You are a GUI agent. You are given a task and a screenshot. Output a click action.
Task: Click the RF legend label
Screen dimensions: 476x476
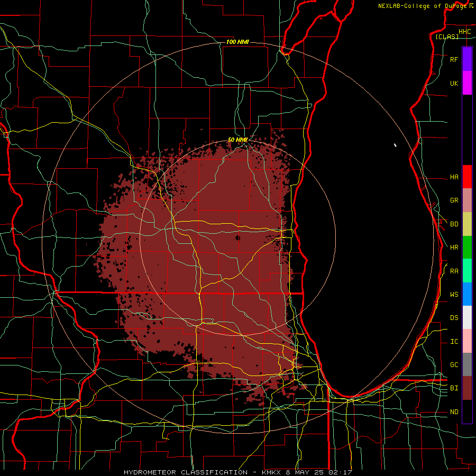454,59
